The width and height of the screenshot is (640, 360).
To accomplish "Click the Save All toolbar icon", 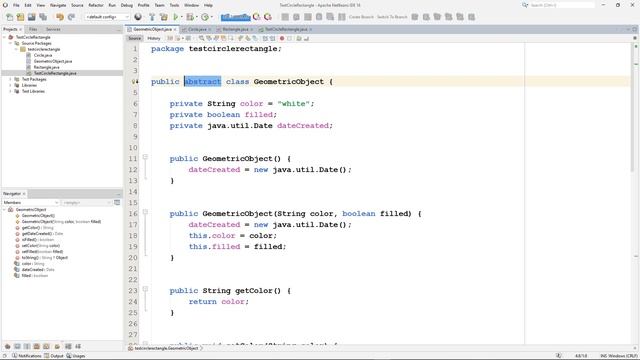I will [43, 17].
